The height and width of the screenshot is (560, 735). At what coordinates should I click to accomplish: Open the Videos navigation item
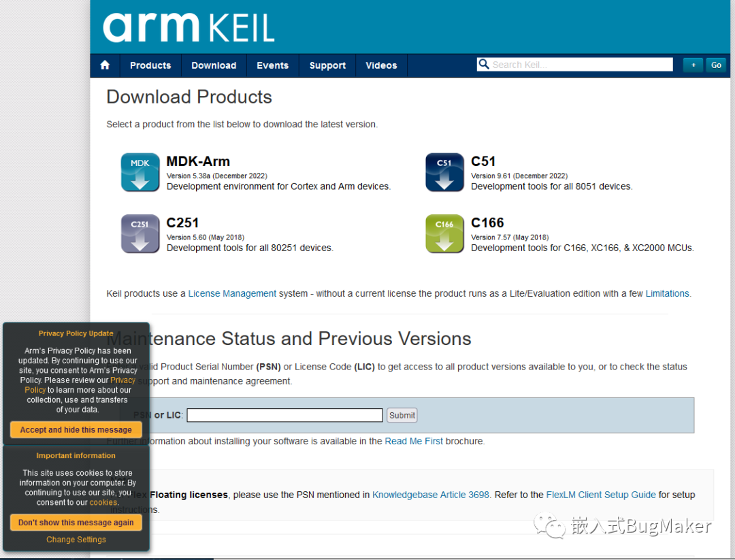tap(381, 65)
